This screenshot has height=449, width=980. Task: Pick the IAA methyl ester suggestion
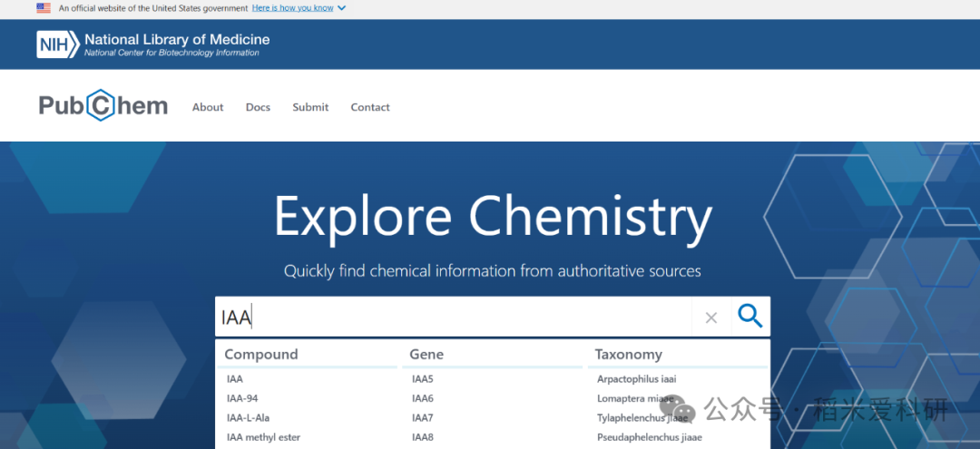point(263,437)
